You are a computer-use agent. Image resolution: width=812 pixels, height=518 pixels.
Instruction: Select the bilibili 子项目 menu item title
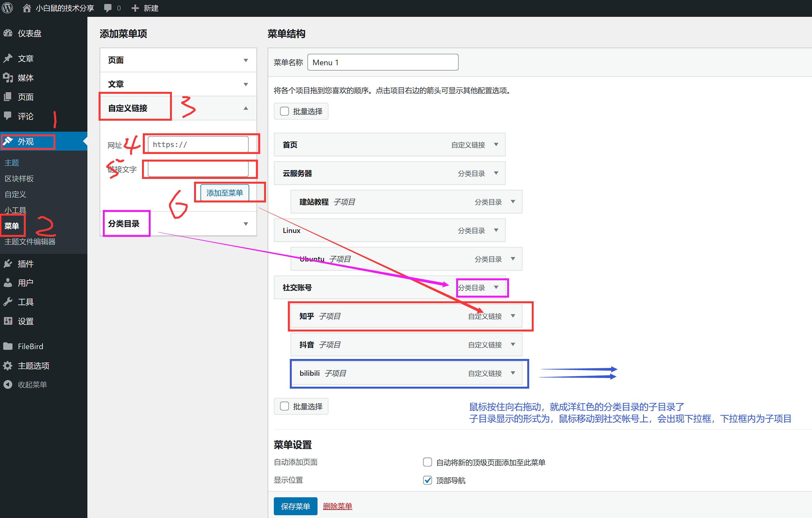tap(323, 373)
